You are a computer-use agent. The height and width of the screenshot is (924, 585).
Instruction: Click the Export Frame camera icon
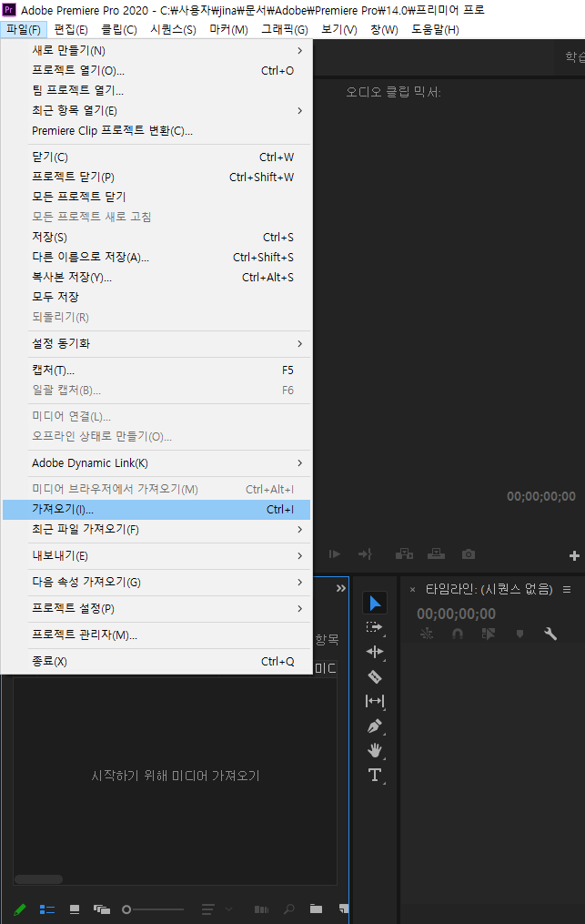click(469, 553)
